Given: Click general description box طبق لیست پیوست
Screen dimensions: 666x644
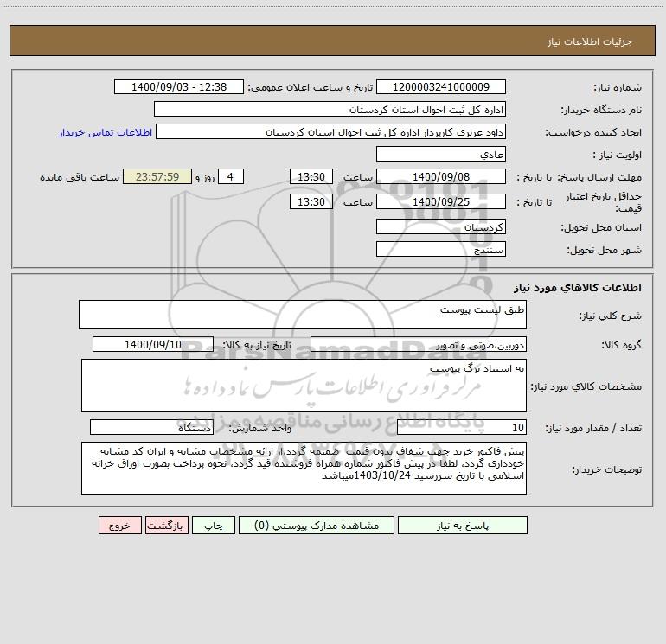Looking at the screenshot, I should tap(303, 315).
